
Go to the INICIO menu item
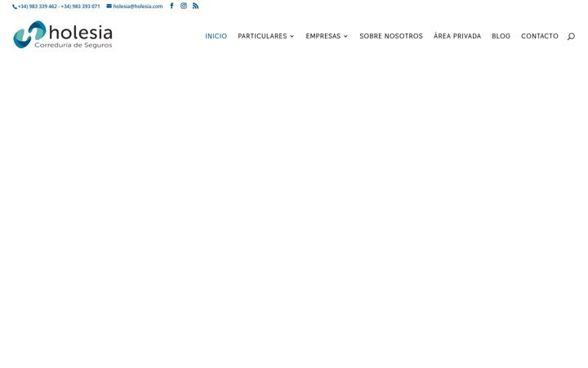click(216, 37)
